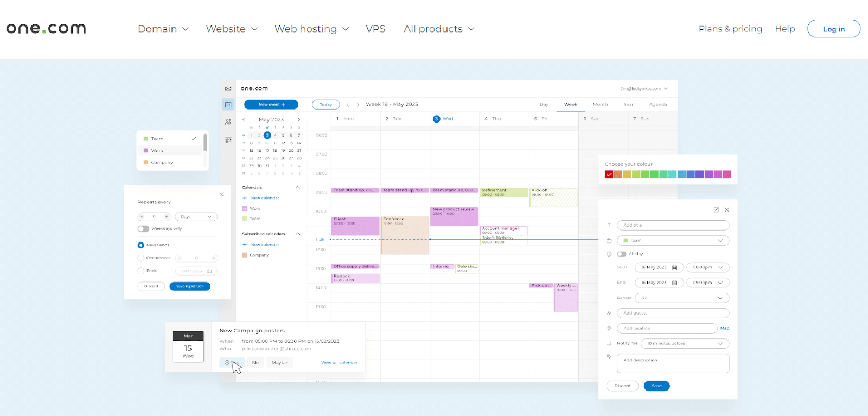Click the Add title field

click(673, 225)
